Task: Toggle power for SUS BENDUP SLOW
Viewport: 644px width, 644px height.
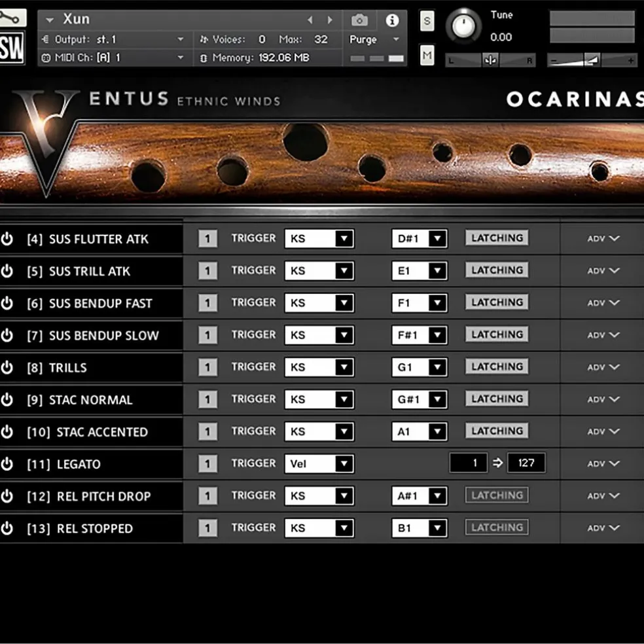Action: click(7, 335)
